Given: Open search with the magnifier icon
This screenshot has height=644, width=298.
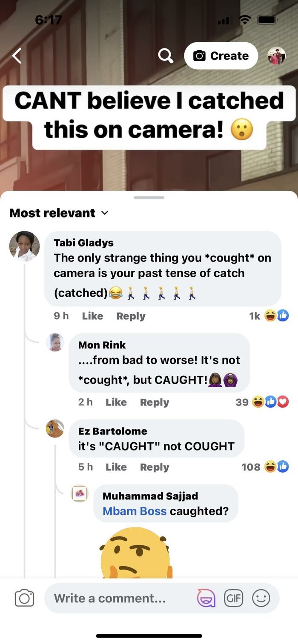Looking at the screenshot, I should [166, 56].
